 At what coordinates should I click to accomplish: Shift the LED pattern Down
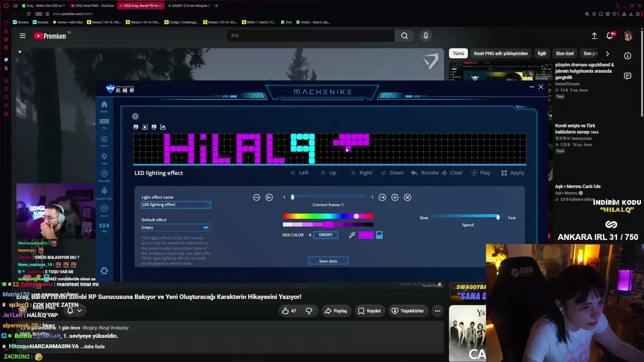coord(392,173)
